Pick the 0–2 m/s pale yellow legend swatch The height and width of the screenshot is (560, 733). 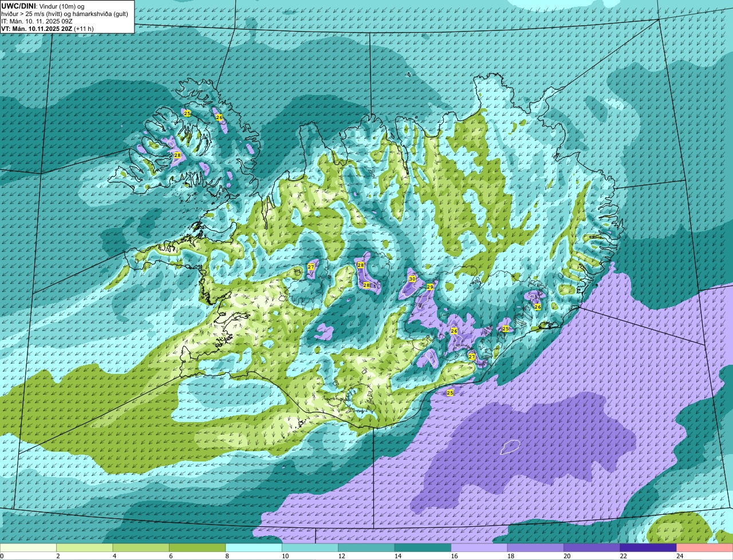click(x=29, y=547)
